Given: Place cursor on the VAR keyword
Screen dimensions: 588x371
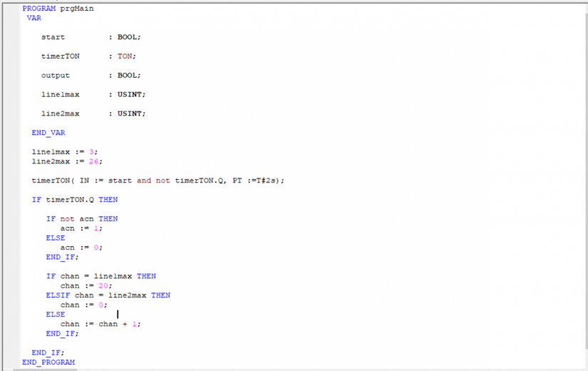Looking at the screenshot, I should pyautogui.click(x=34, y=18).
